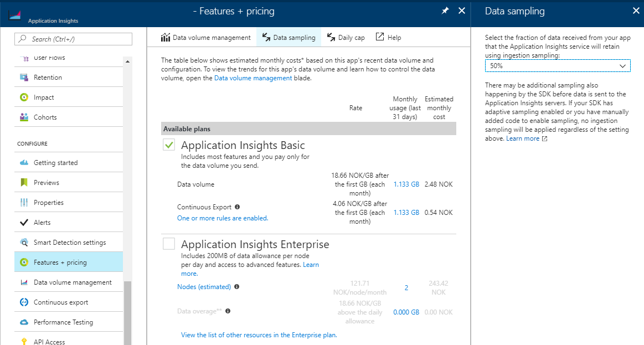Click the '2.48 NOK' estimated monthly cost
Viewport: 644px width, 345px height.
click(x=439, y=184)
